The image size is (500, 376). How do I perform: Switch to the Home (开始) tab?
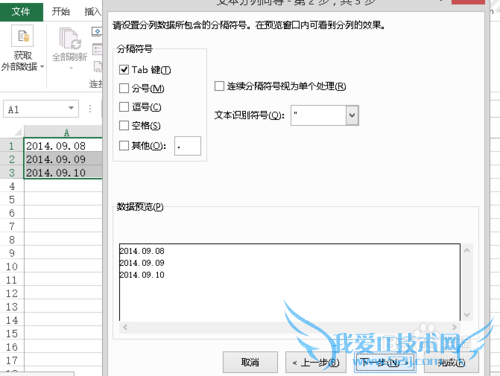(x=61, y=12)
